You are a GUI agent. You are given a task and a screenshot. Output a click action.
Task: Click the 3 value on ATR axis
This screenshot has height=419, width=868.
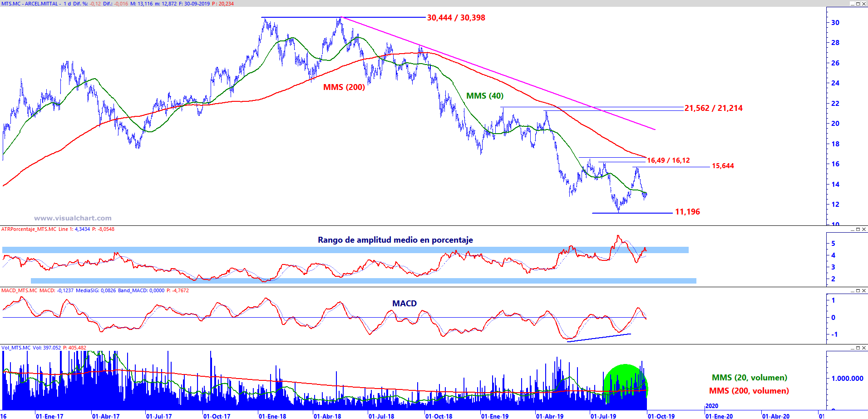pyautogui.click(x=833, y=267)
